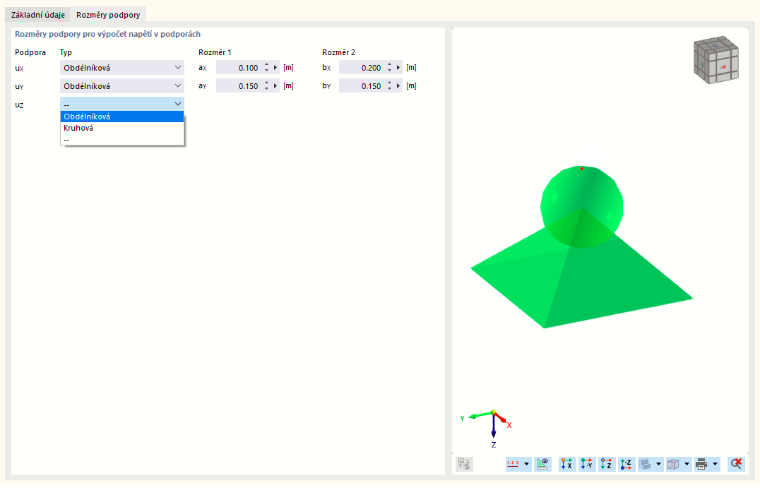Click the ax spinner arrows

pos(267,68)
